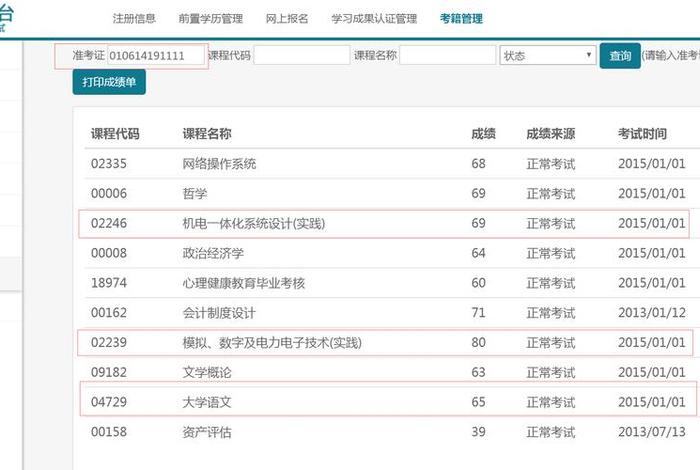Viewport: 700px width, 470px height.
Task: Click the 考试时间 column header
Action: (642, 133)
